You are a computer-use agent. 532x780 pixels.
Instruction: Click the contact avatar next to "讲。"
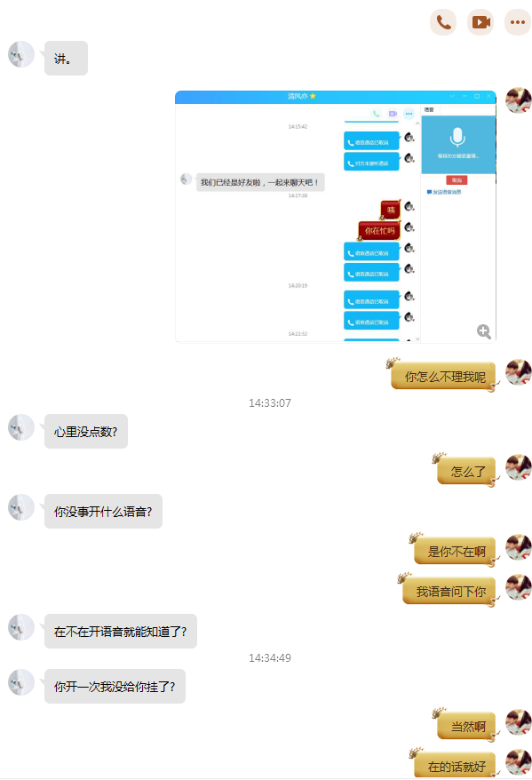click(x=21, y=54)
